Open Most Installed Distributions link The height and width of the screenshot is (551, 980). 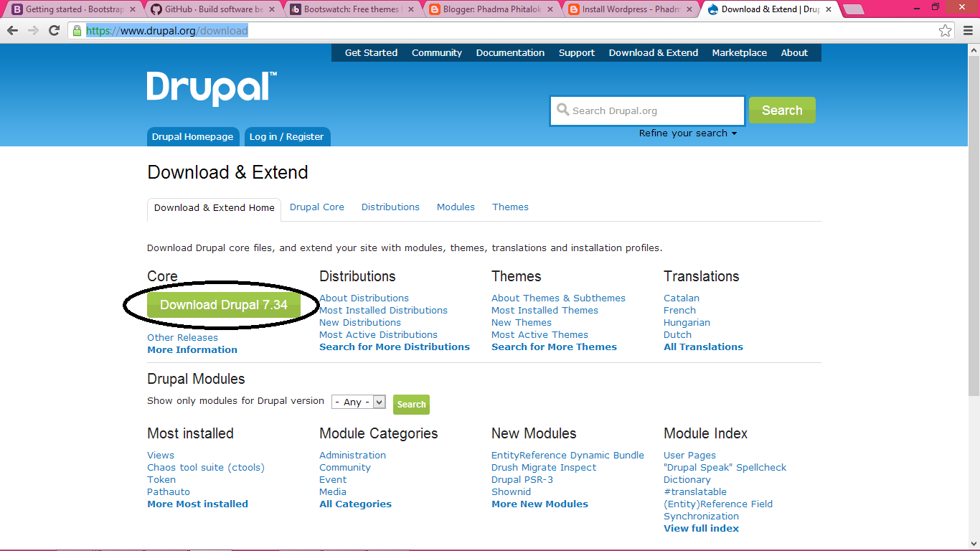[383, 310]
